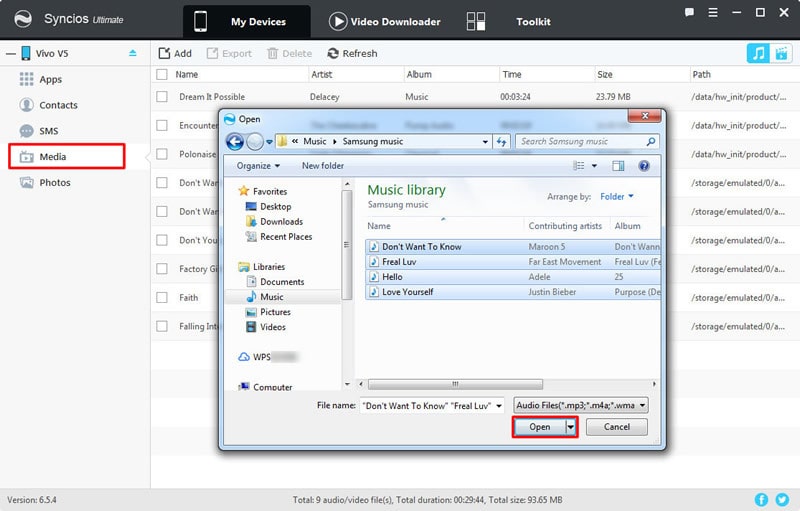Viewport: 800px width, 511px height.
Task: Open the hamburger menu in title bar
Action: tap(713, 13)
